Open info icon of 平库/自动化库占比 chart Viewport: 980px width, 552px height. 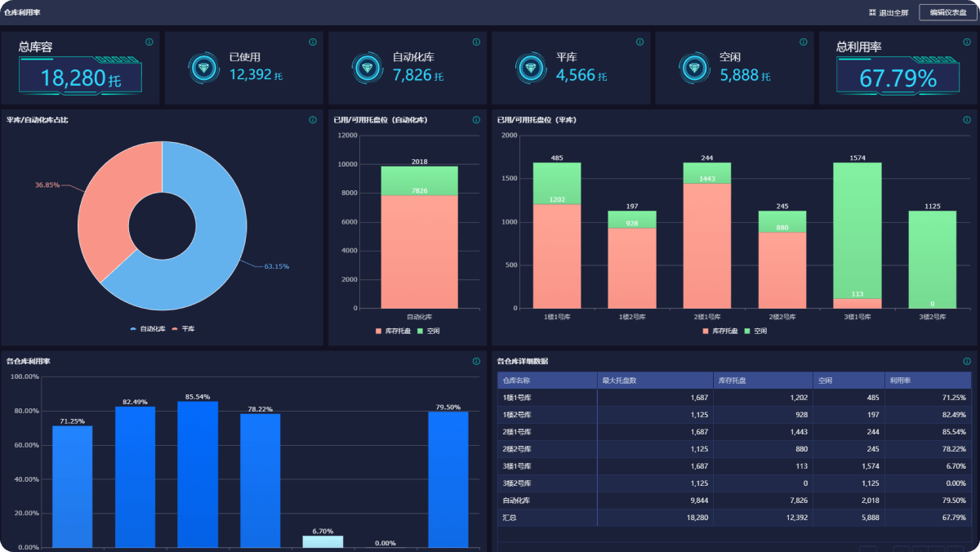tap(313, 120)
